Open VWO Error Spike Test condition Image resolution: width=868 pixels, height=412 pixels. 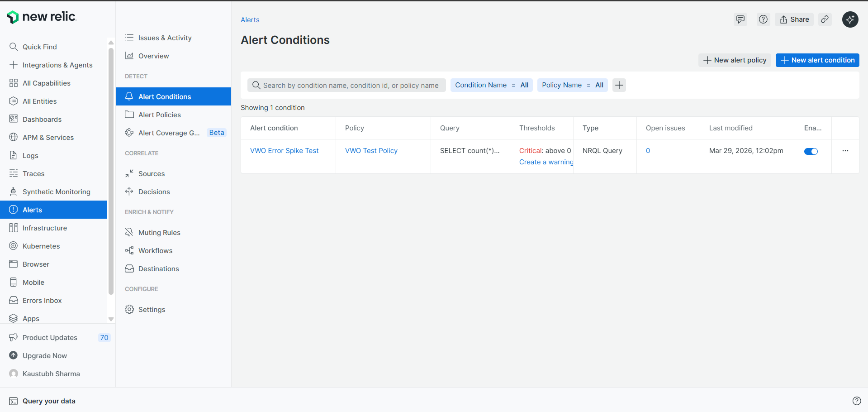(284, 151)
